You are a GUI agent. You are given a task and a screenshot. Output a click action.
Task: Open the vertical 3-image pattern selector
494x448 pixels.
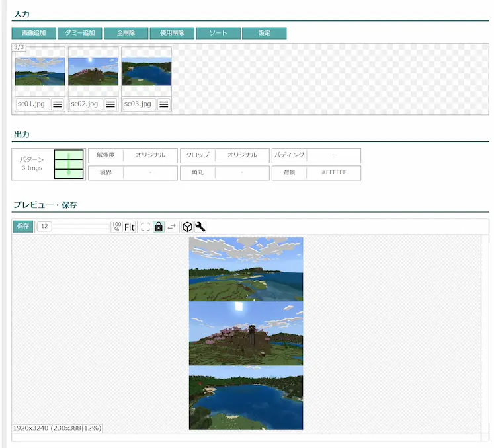(x=69, y=164)
